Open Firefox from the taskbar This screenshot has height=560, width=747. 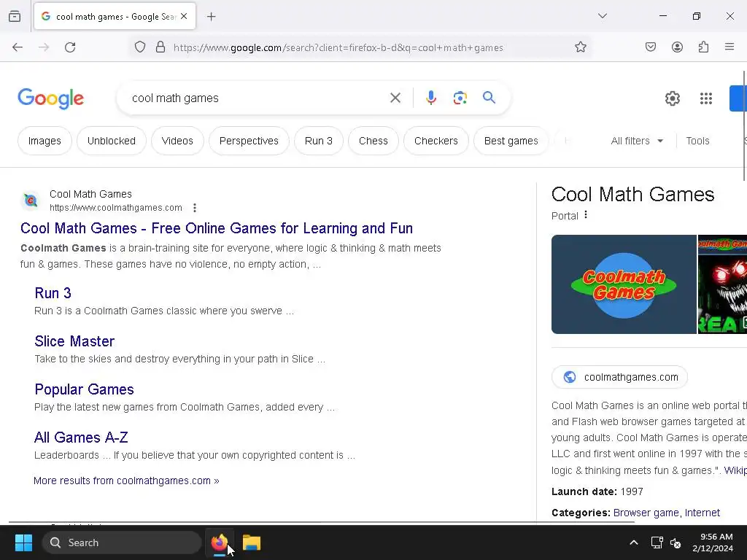[219, 542]
